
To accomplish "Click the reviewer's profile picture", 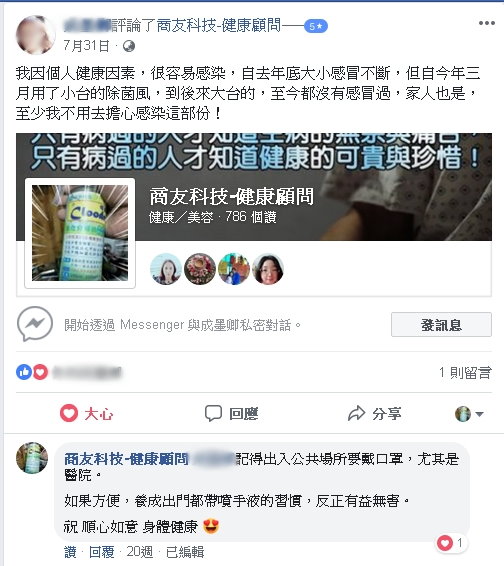I will [x=36, y=35].
